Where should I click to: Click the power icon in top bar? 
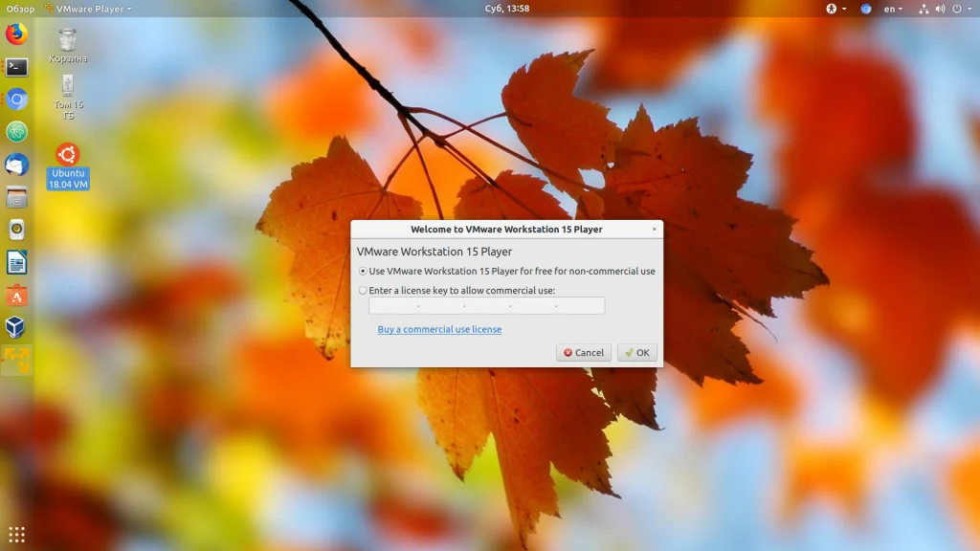957,9
